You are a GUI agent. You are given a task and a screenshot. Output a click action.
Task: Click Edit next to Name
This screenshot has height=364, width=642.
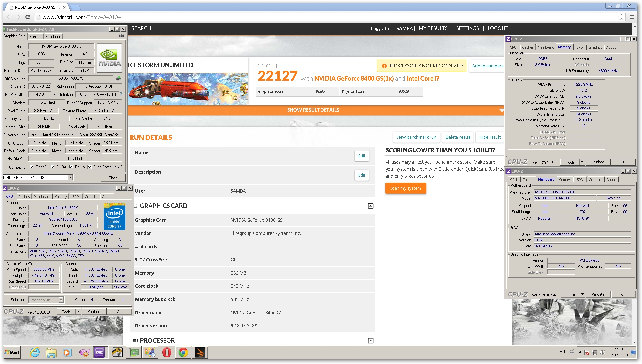tap(362, 156)
